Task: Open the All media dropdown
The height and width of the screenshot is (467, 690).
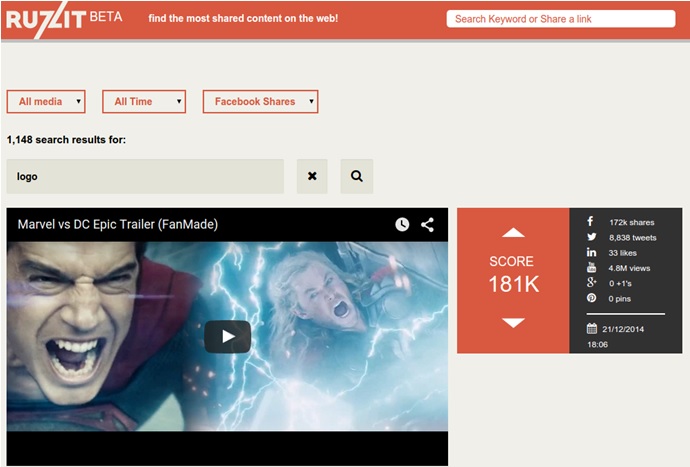Action: (x=46, y=102)
